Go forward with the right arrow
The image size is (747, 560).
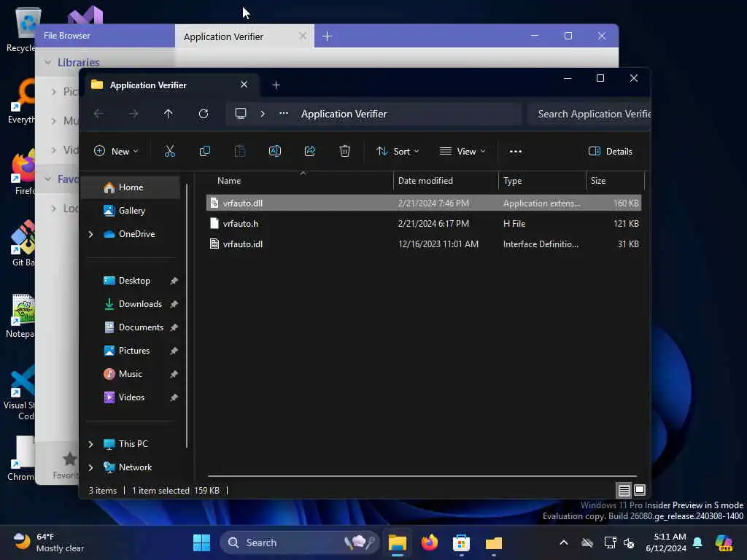(134, 114)
